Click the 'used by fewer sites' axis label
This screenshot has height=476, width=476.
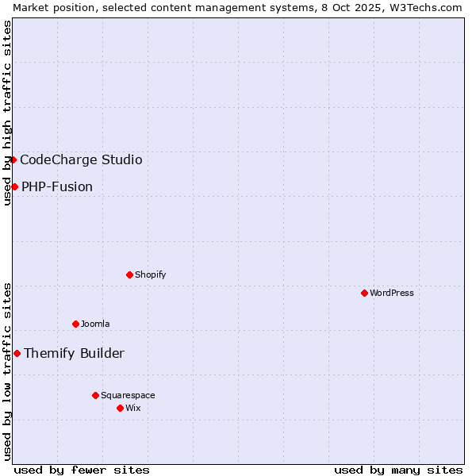coord(82,470)
